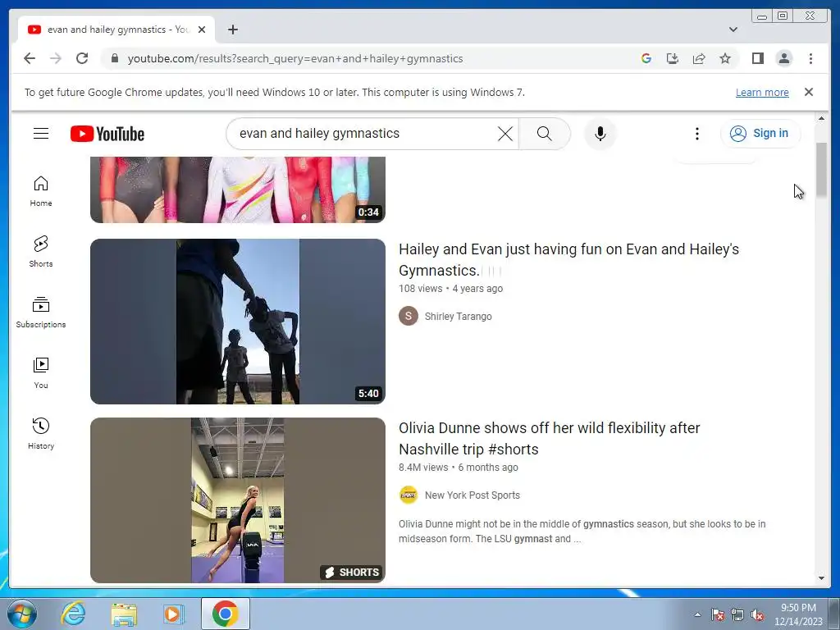
Task: Open Shorts in the sidebar
Action: click(41, 252)
